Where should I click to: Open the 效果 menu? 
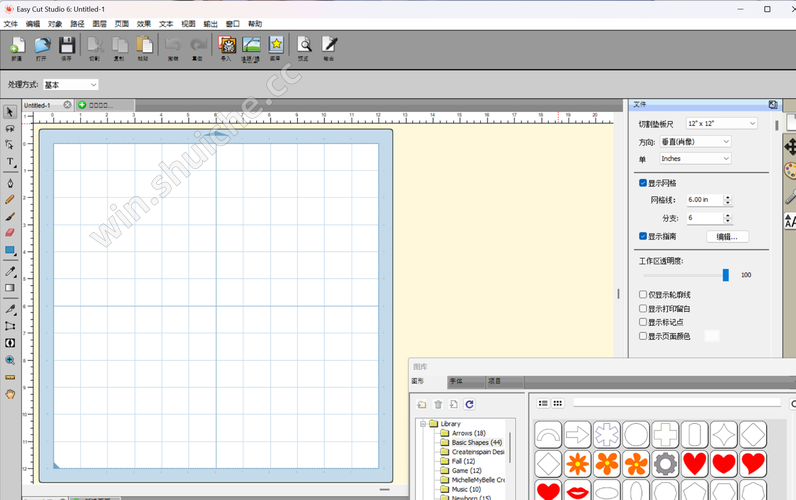144,23
